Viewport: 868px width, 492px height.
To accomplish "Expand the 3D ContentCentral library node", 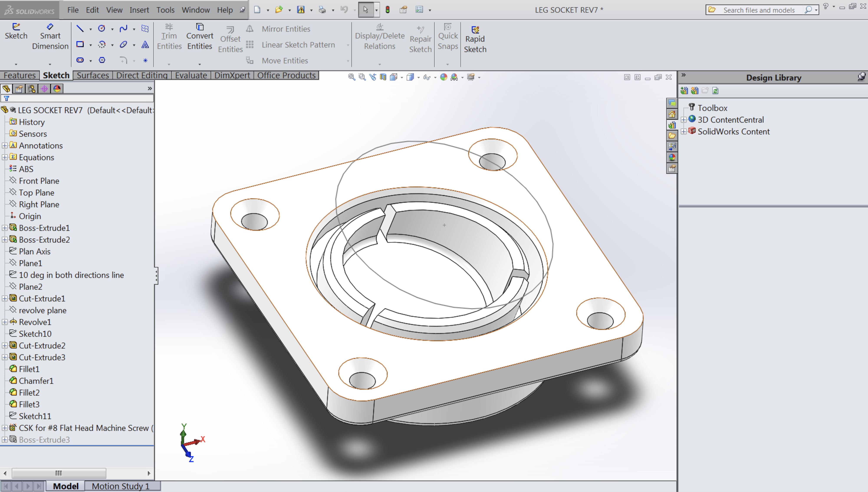I will (684, 120).
